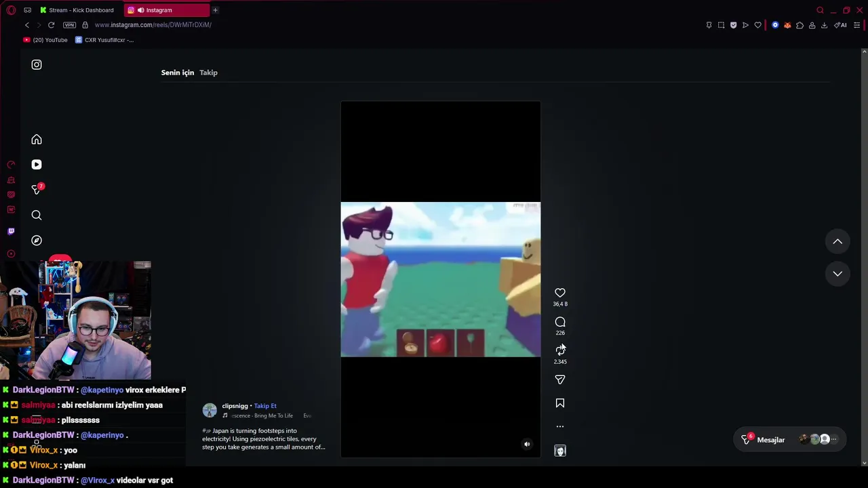868x488 pixels.
Task: Open the tab islands workspace icon
Action: point(27,10)
